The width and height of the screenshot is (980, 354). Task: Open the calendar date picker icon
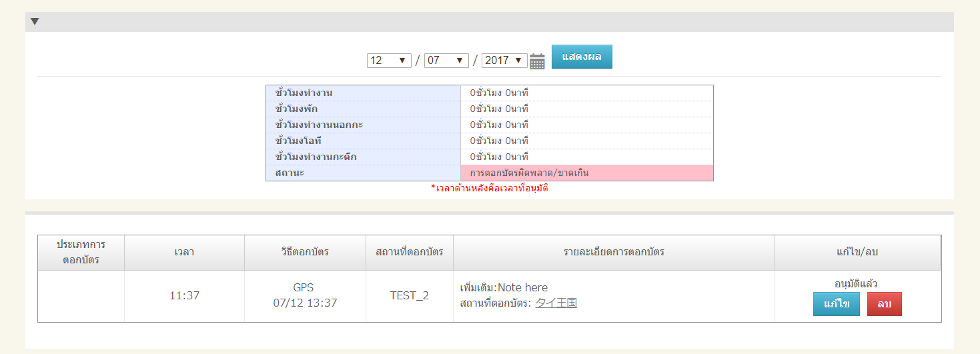click(537, 61)
